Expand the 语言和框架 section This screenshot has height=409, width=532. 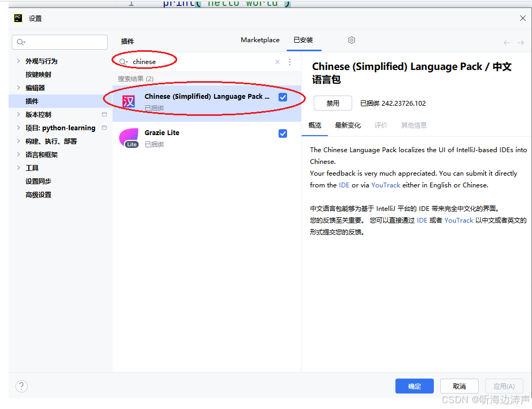tap(18, 154)
